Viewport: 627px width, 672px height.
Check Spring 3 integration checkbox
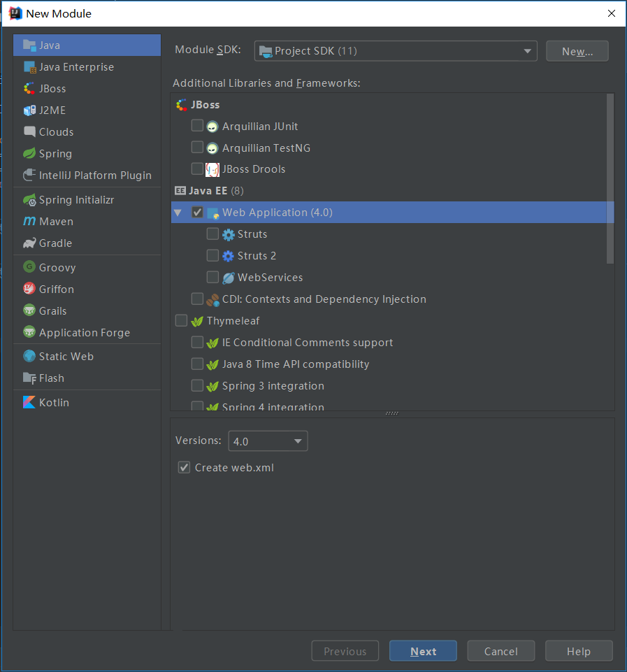click(x=197, y=385)
